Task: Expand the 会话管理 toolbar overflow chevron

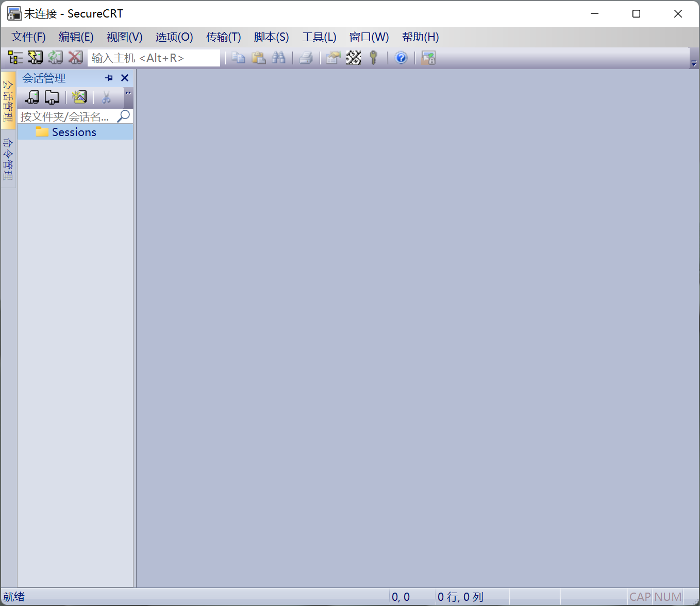Action: (128, 93)
